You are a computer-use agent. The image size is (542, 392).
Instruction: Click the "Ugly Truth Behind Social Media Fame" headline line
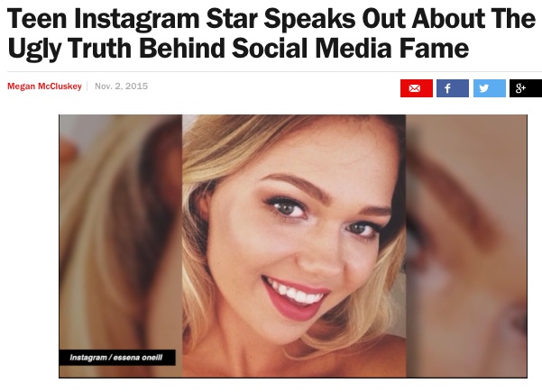click(238, 49)
